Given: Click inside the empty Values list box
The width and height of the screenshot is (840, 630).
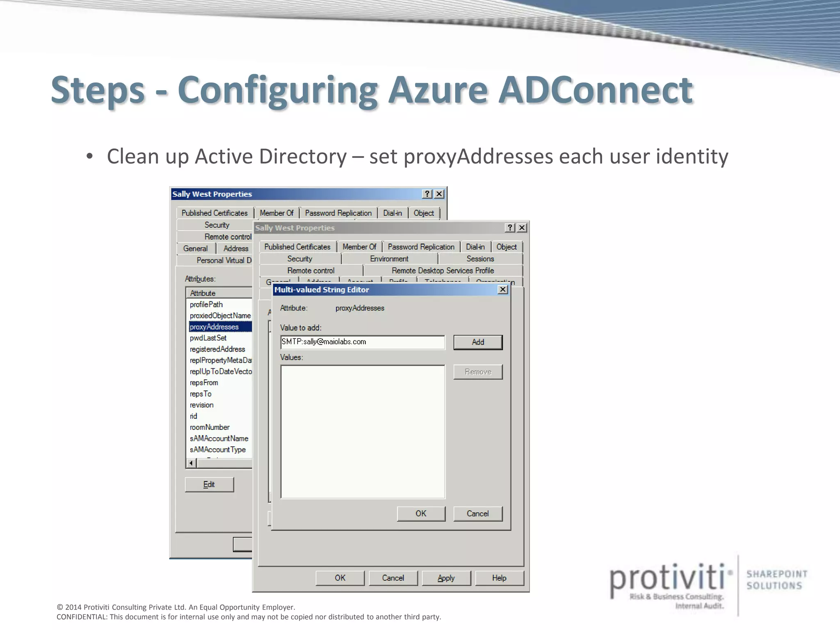Looking at the screenshot, I should click(x=363, y=431).
